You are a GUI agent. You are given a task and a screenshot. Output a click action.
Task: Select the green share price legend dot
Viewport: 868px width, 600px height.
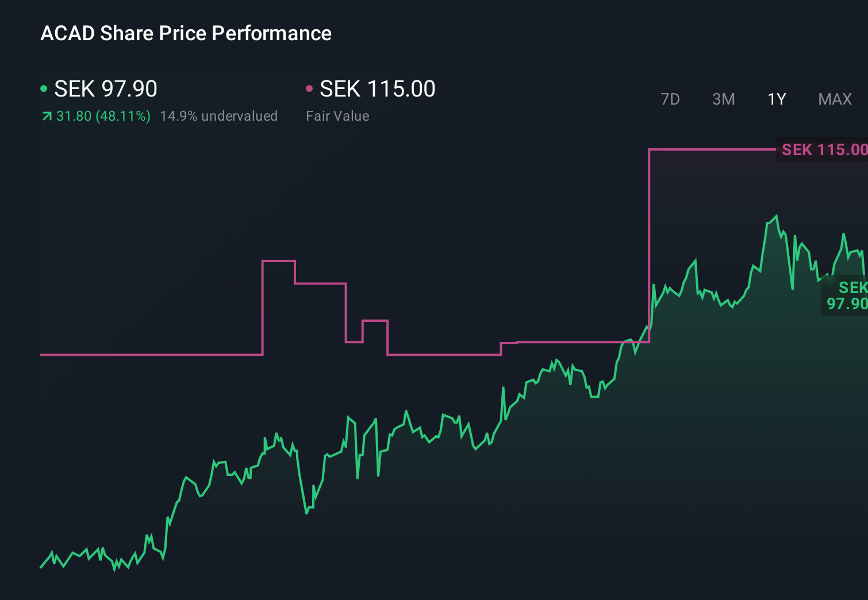tap(44, 88)
